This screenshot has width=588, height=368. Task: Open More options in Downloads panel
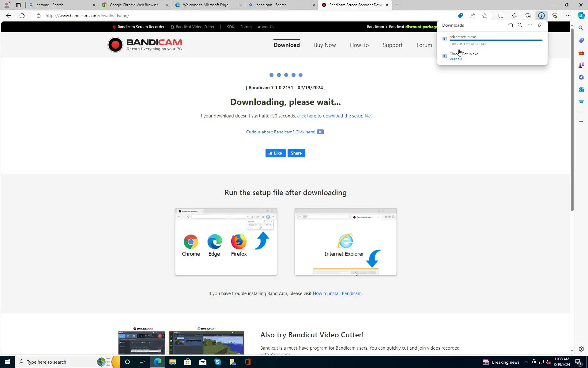click(530, 25)
